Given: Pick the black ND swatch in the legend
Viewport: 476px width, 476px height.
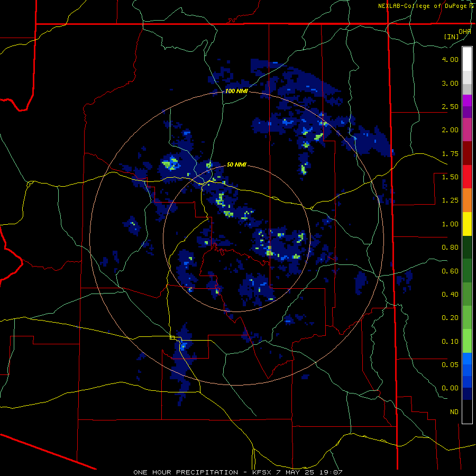Looking at the screenshot, I should [467, 411].
